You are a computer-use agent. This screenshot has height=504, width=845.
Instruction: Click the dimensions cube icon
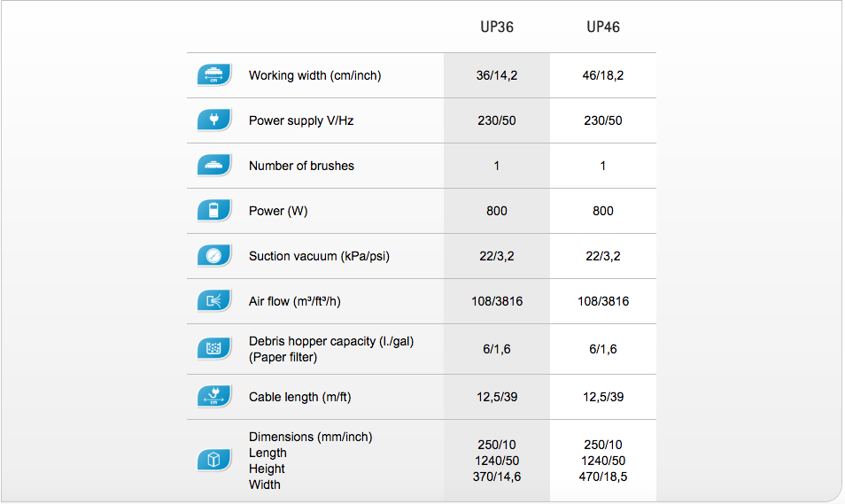point(214,461)
